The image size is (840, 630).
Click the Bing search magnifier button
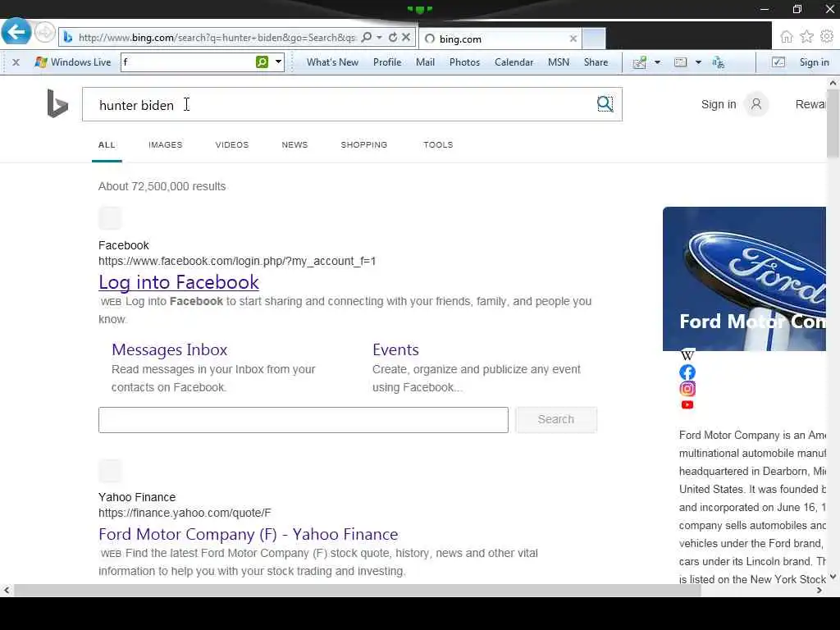[605, 104]
